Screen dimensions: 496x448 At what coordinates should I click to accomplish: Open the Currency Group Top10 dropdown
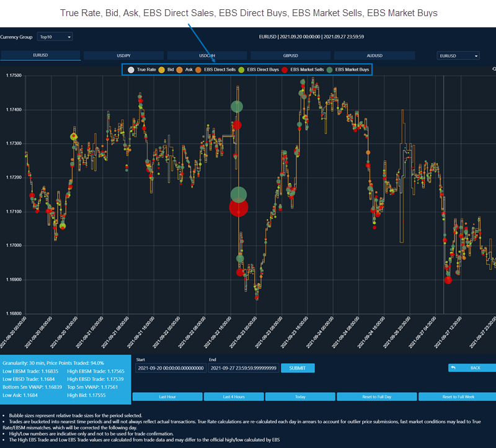tap(55, 37)
